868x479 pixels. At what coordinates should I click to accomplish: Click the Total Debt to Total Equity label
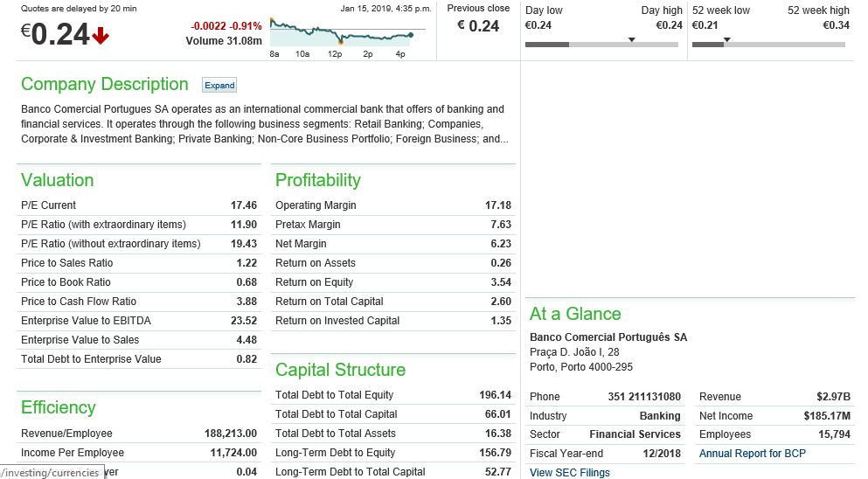[x=334, y=395]
